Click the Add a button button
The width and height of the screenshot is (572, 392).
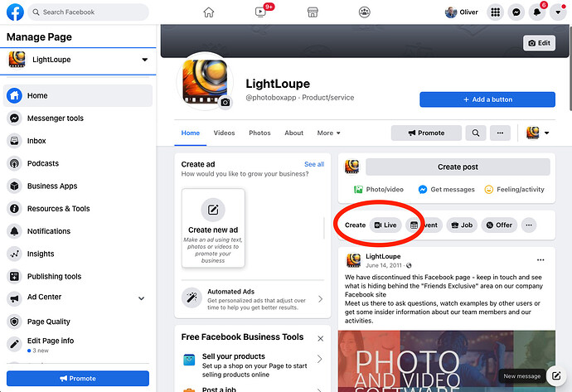click(x=487, y=99)
